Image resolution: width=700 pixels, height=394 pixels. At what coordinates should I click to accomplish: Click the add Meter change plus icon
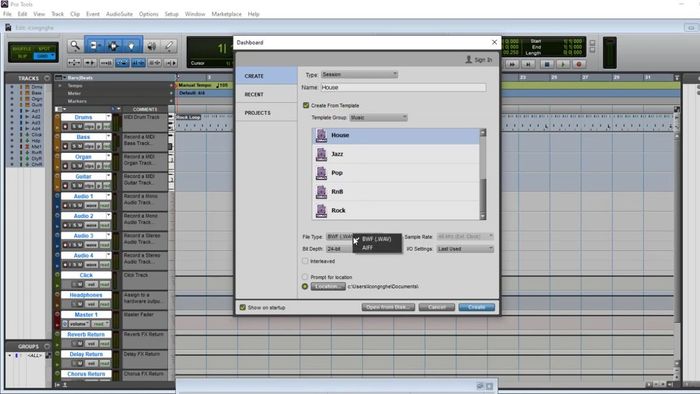171,93
